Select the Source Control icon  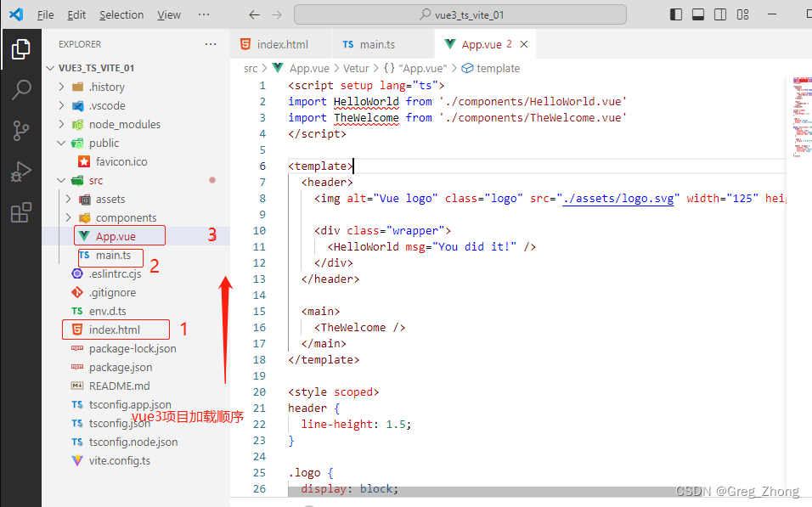point(21,128)
